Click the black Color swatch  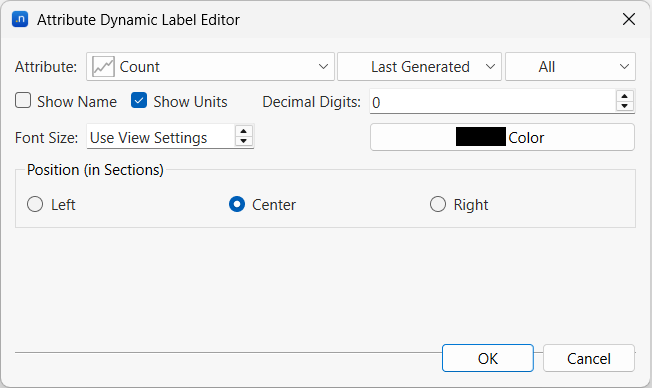481,137
